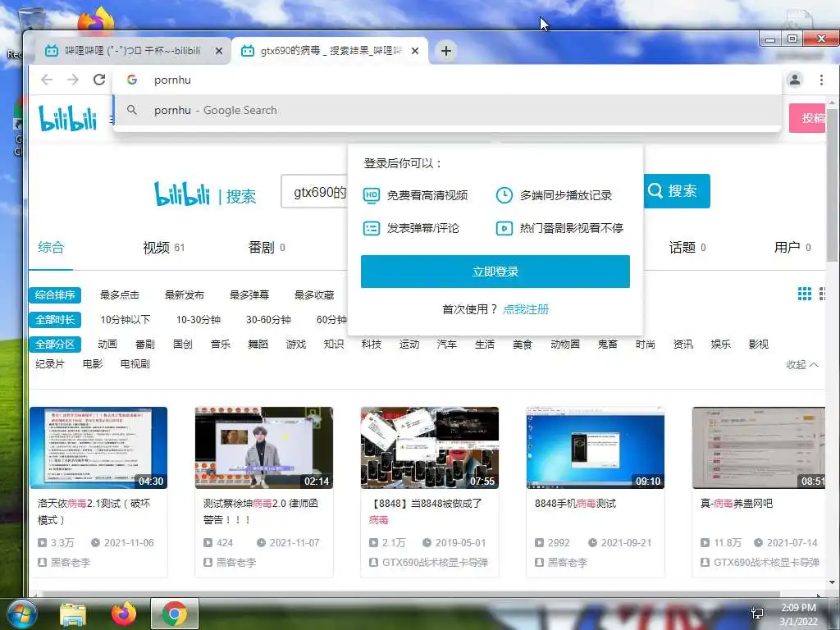Click the bilibili logo in top header

pos(67,118)
